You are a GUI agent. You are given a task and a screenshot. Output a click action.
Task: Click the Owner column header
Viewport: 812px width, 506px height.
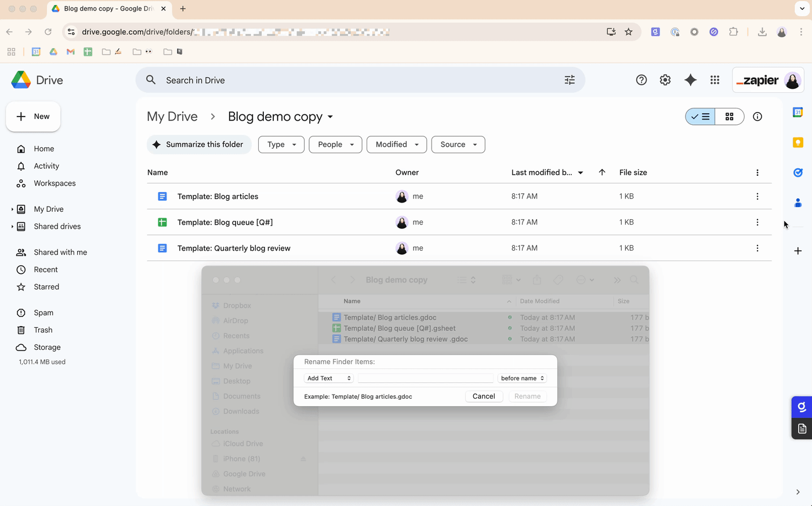407,172
